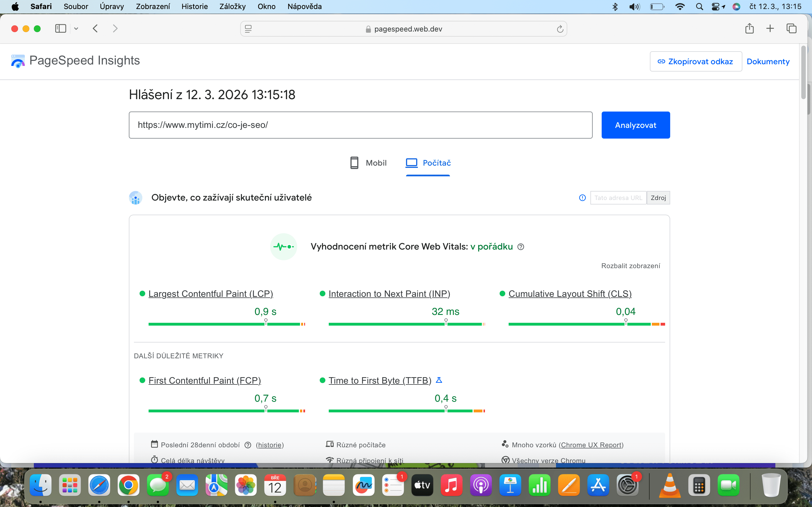Open the Historie menu in the menu bar
This screenshot has width=812, height=507.
pos(195,6)
